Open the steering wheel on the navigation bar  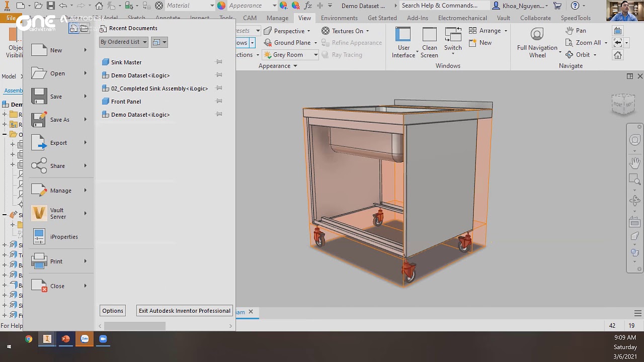[635, 140]
